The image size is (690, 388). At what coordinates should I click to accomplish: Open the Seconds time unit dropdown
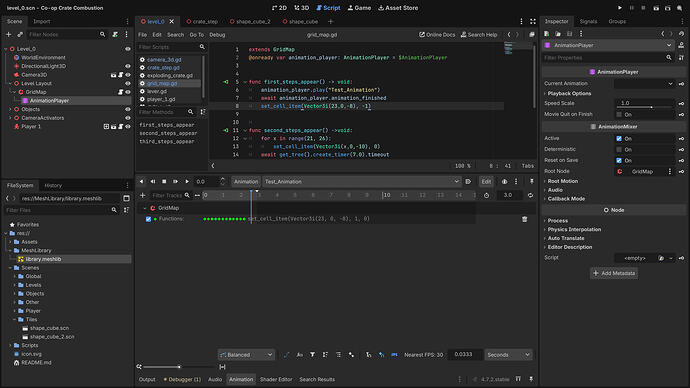508,355
